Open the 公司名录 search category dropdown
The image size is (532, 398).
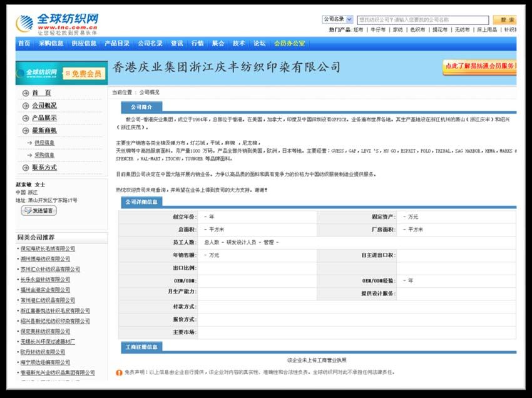(x=337, y=19)
